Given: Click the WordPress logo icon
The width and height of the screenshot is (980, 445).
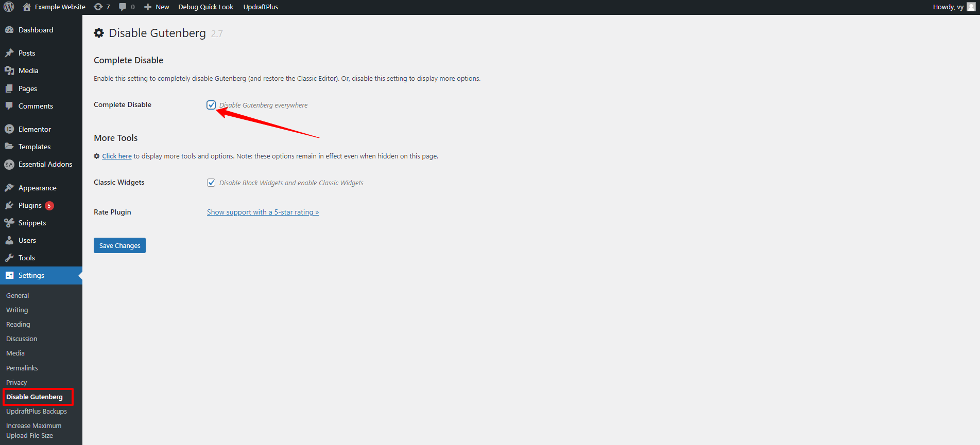Looking at the screenshot, I should click(9, 7).
